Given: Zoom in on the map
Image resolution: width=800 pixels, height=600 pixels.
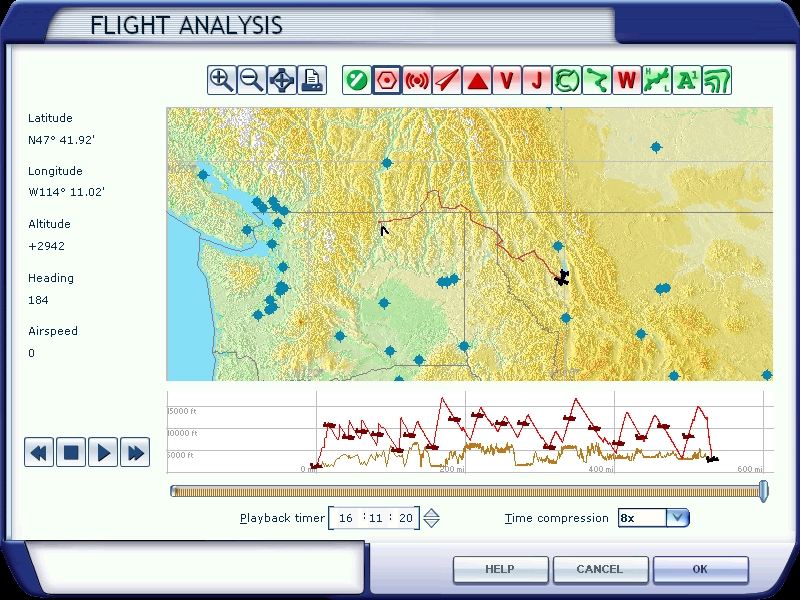Looking at the screenshot, I should click(x=221, y=80).
